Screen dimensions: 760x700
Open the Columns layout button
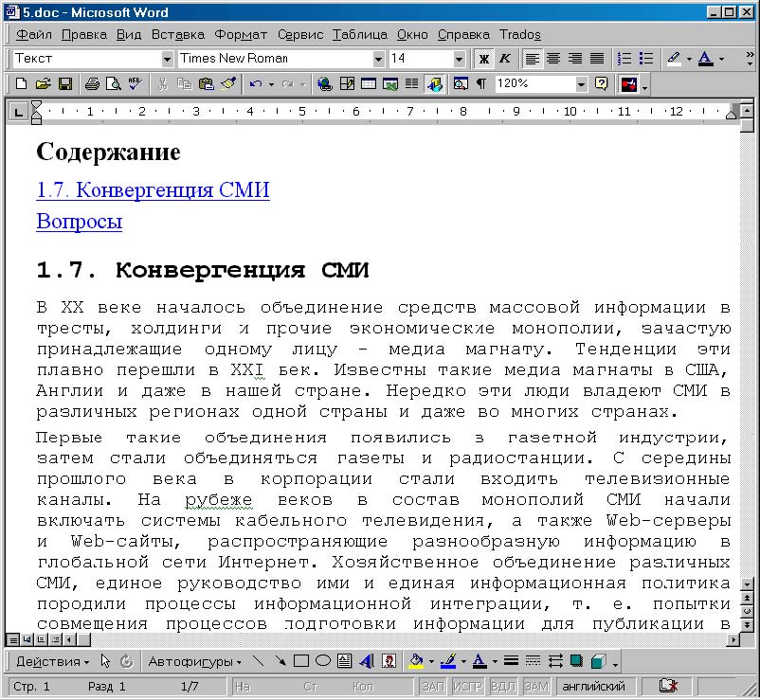click(x=411, y=83)
